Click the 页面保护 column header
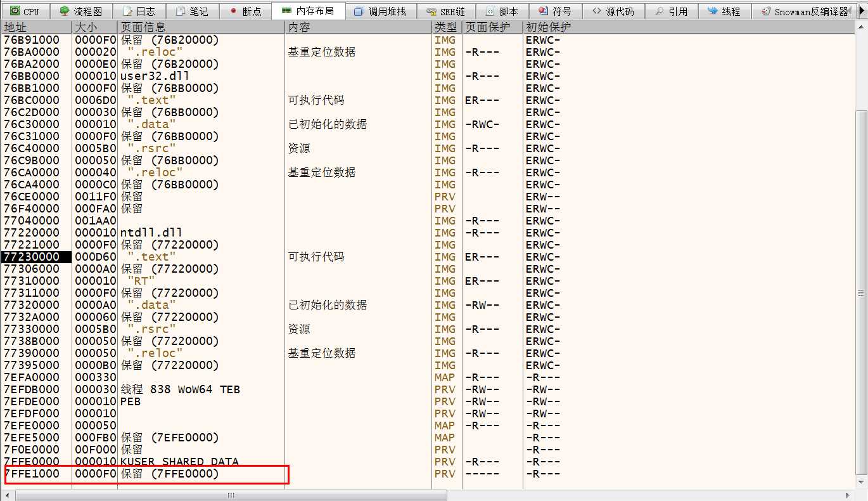The image size is (868, 501). 492,27
